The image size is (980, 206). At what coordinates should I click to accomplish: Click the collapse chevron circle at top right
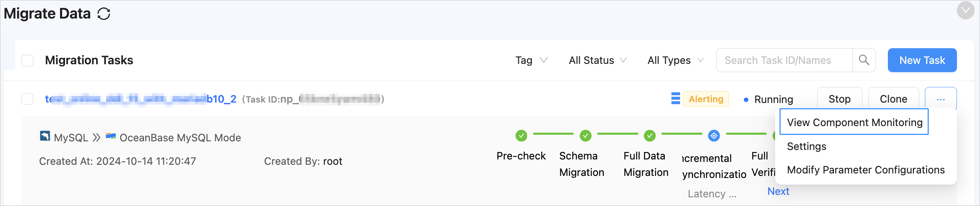[965, 10]
